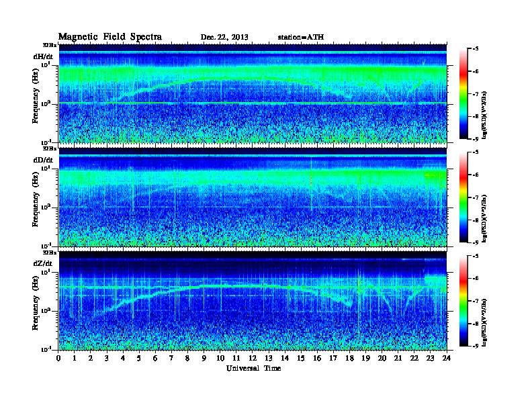Click the '-7' value on the dD/dt color bar
This screenshot has height=411, width=532.
pyautogui.click(x=476, y=197)
